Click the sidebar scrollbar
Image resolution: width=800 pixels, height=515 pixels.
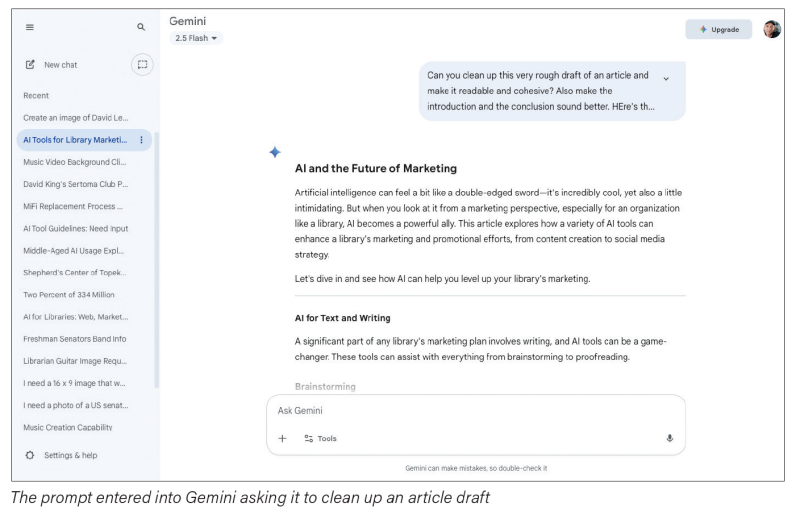pos(156,260)
